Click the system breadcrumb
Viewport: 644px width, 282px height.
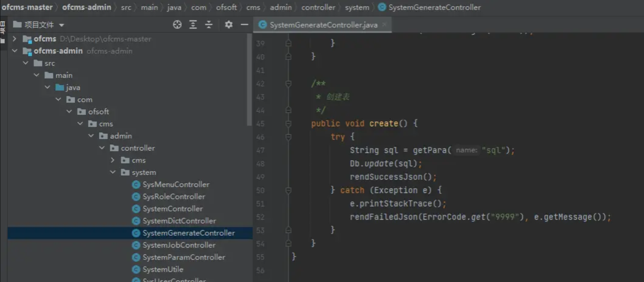click(x=357, y=7)
